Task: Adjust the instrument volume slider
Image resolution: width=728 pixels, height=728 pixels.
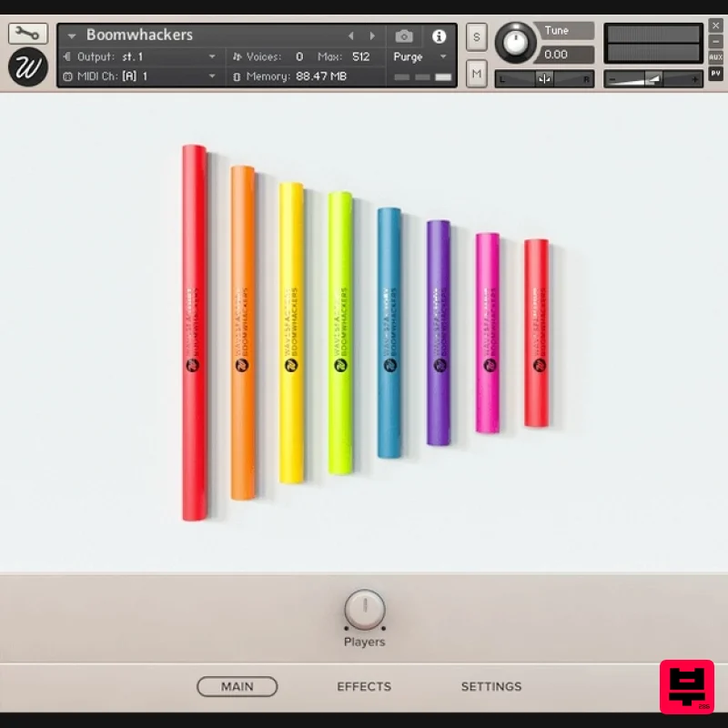Action: tap(653, 79)
